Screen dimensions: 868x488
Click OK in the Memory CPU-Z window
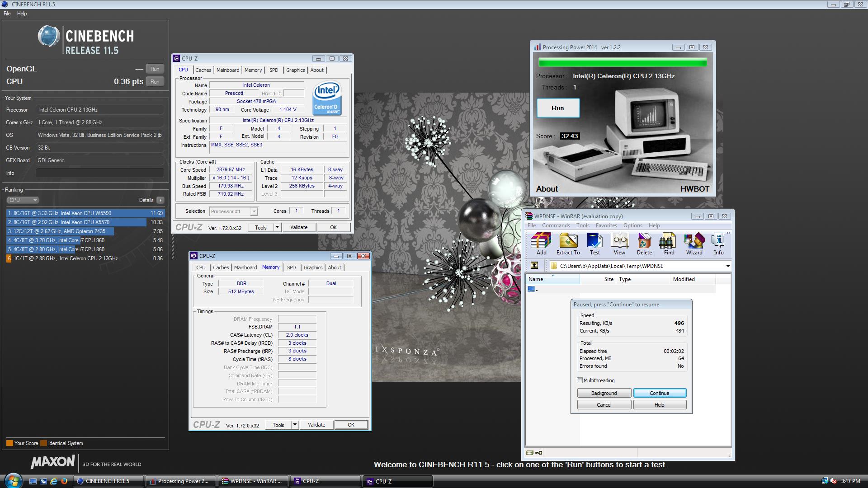pos(351,425)
